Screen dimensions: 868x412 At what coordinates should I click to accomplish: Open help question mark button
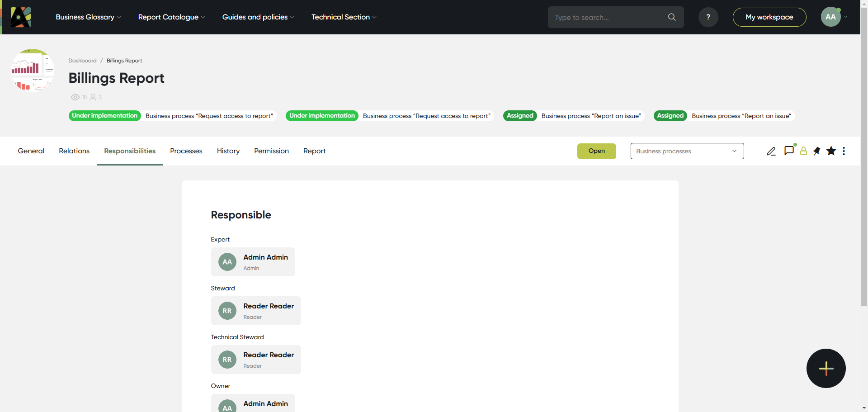(708, 17)
